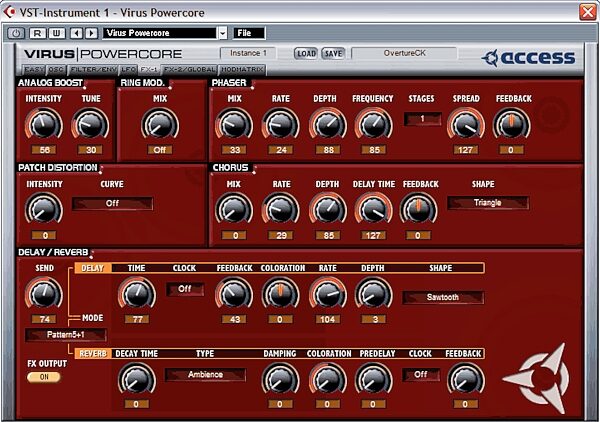Viewport: 600px width, 422px height.
Task: Enable the Read automation R button
Action: pyautogui.click(x=37, y=33)
